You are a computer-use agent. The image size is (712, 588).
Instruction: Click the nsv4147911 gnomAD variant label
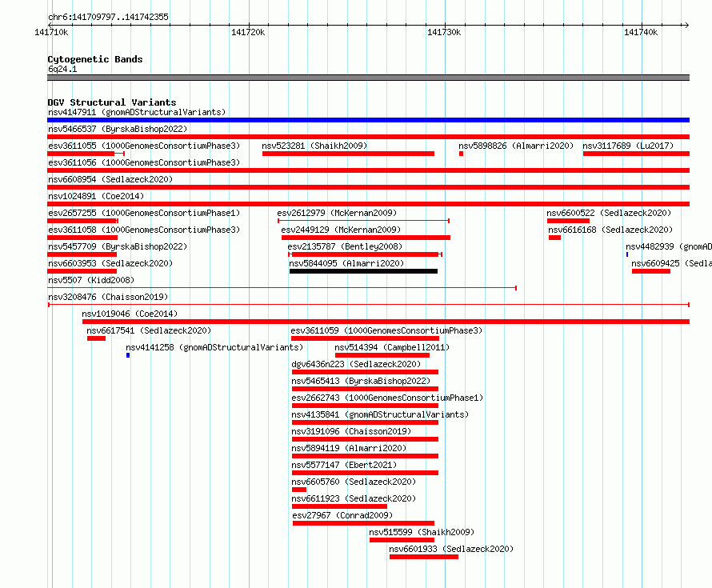click(137, 112)
